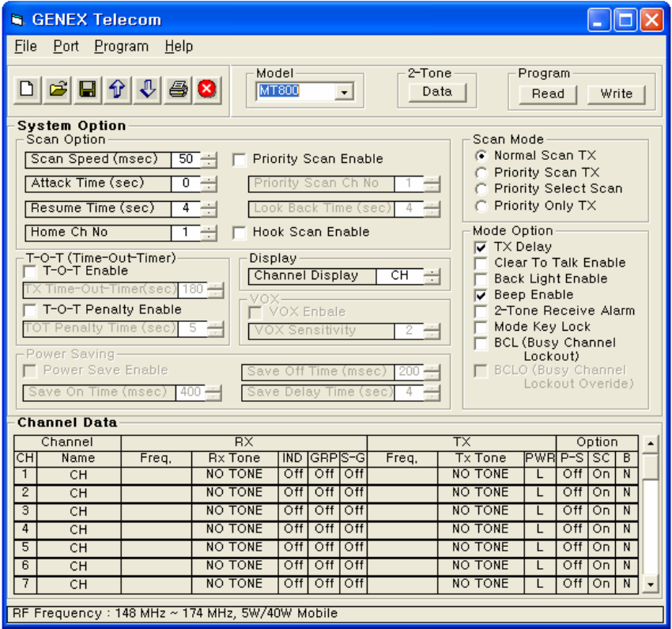
Task: Save using the floppy disk icon
Action: [x=88, y=89]
